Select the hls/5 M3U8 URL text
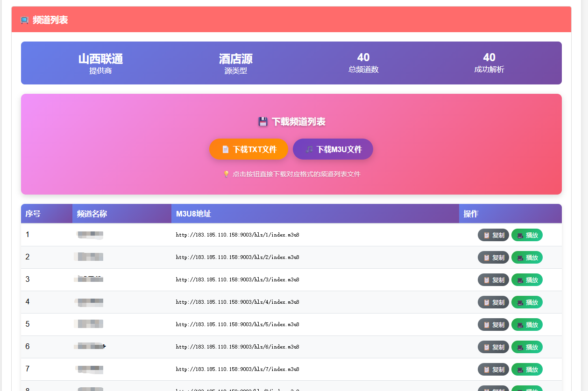This screenshot has height=391, width=588. (x=237, y=324)
